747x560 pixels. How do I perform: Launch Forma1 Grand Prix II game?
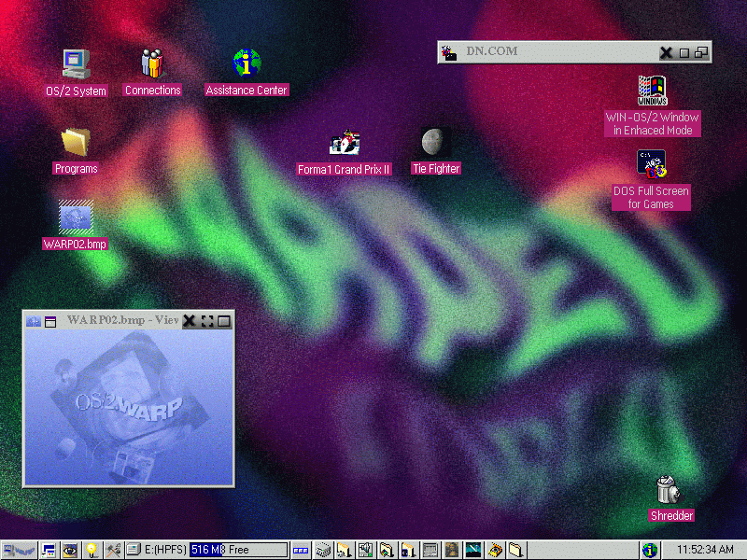pyautogui.click(x=344, y=143)
